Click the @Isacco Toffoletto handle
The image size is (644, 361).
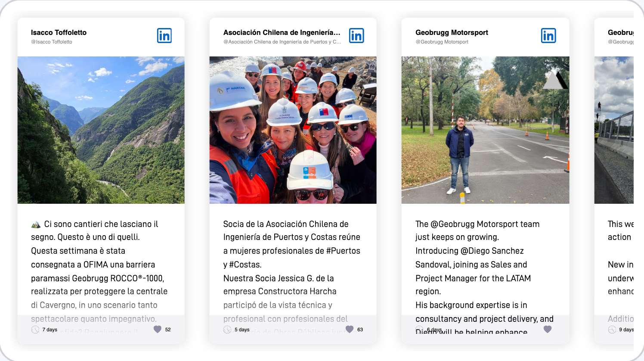(x=52, y=42)
